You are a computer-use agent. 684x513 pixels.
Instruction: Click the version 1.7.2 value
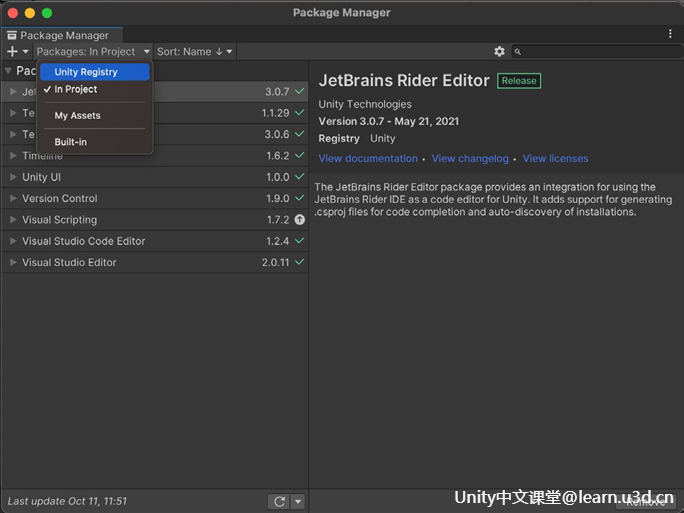(x=278, y=219)
